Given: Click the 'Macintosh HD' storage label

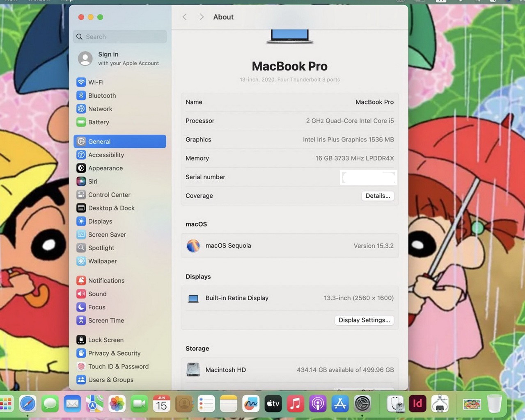Looking at the screenshot, I should 226,370.
